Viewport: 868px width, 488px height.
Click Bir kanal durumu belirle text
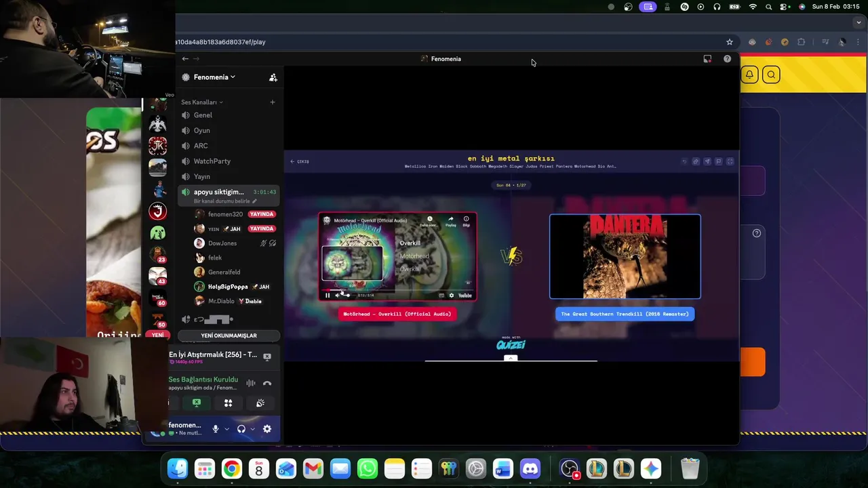[x=222, y=201]
